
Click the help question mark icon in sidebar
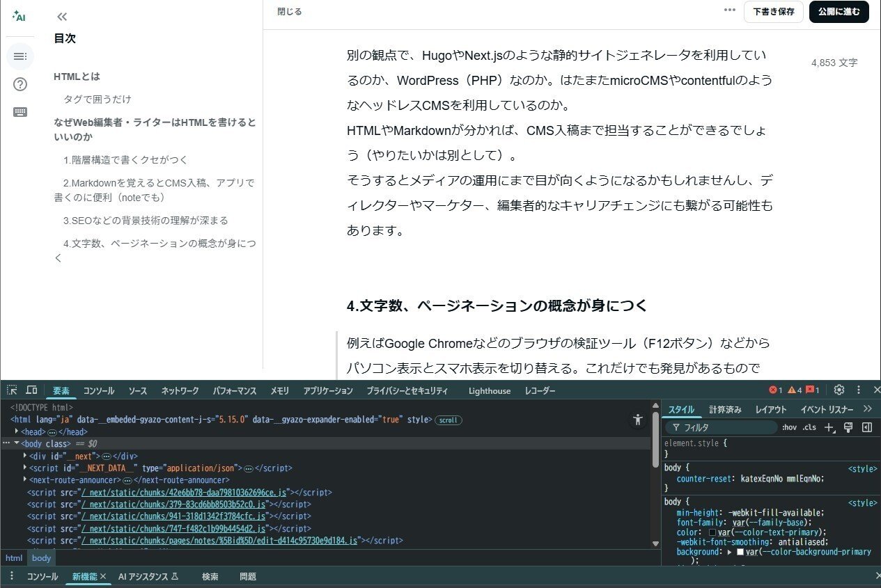(20, 84)
